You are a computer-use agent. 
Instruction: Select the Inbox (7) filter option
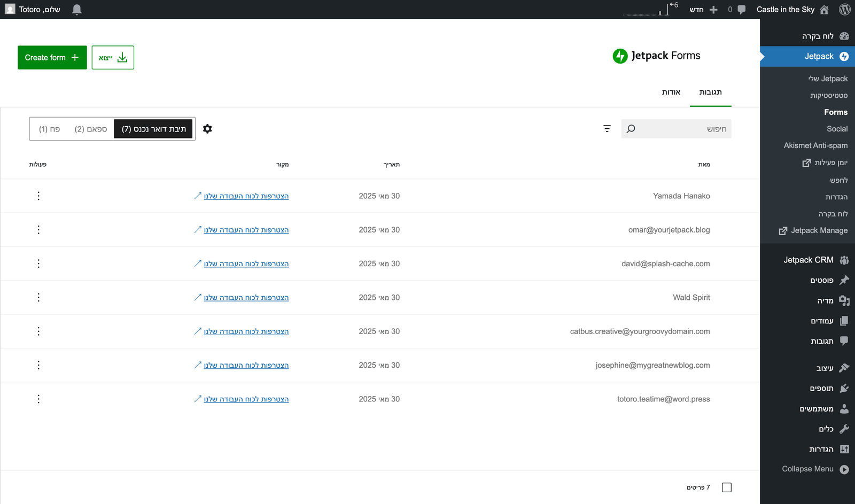pyautogui.click(x=153, y=129)
